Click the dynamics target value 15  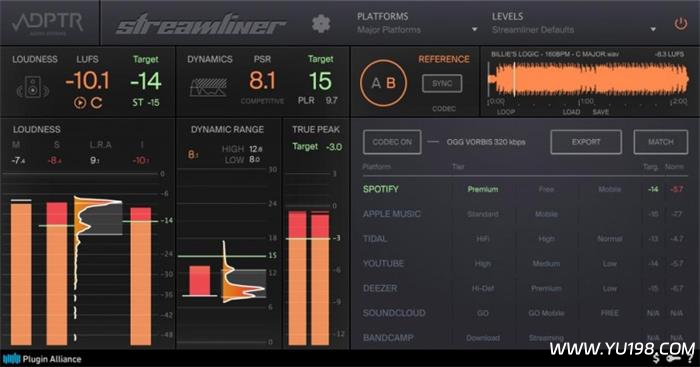click(x=320, y=81)
